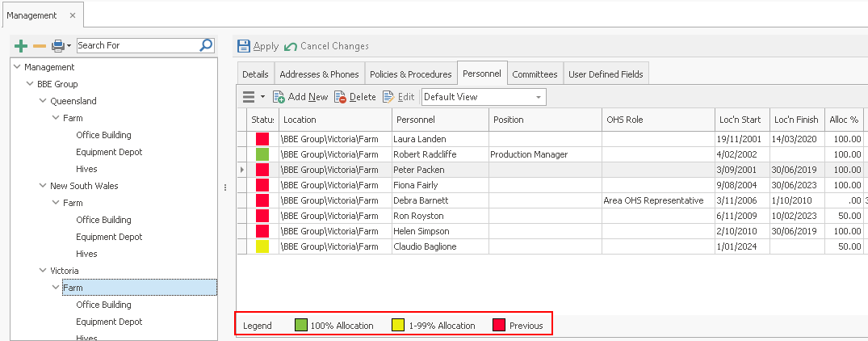
Task: Click the Edit pencil icon
Action: (388, 97)
